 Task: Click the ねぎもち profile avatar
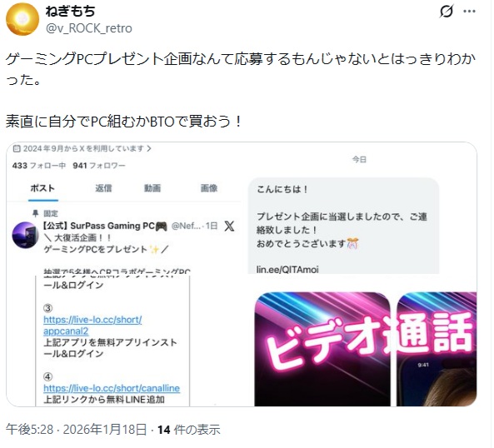[x=22, y=19]
